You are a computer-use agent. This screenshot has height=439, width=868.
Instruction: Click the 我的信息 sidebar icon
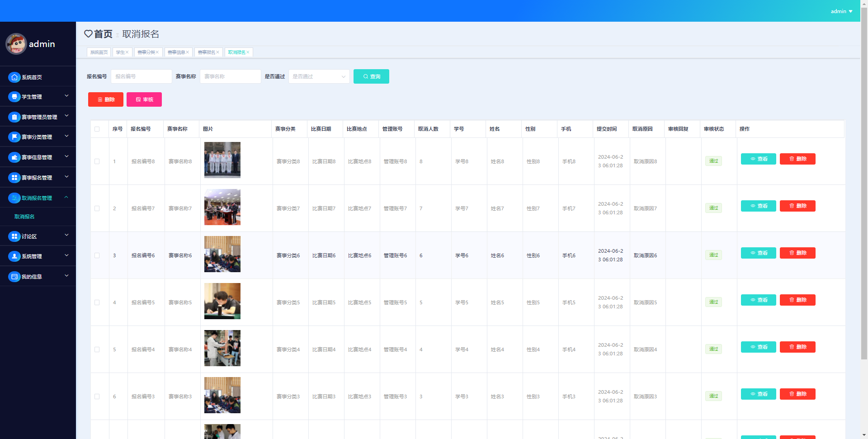[x=14, y=277]
